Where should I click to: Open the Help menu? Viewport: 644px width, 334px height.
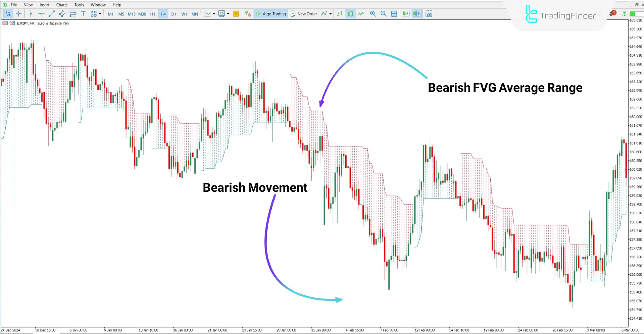click(x=117, y=5)
